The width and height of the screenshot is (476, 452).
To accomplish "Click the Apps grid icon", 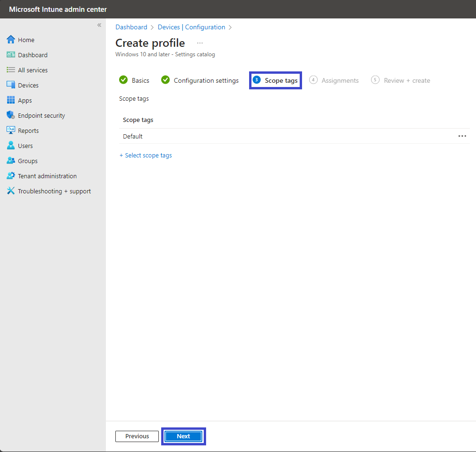I will (x=10, y=100).
